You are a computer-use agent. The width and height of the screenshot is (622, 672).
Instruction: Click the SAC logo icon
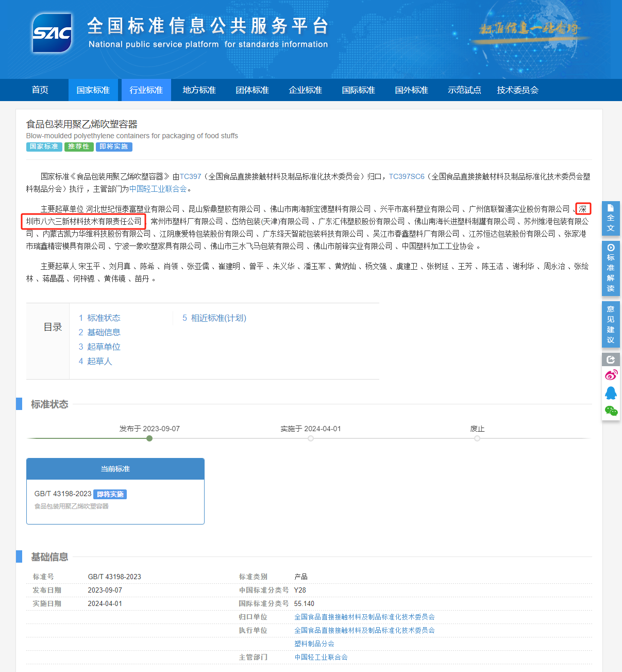[x=52, y=33]
